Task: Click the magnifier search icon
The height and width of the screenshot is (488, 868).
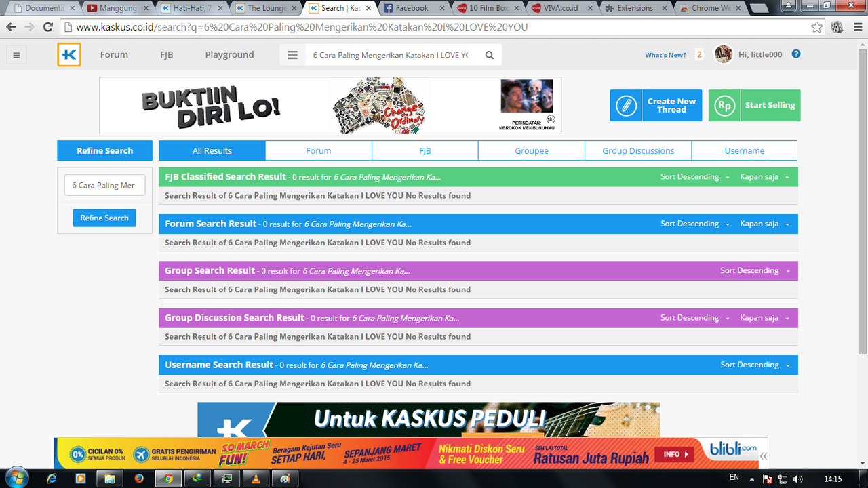Action: [x=490, y=55]
